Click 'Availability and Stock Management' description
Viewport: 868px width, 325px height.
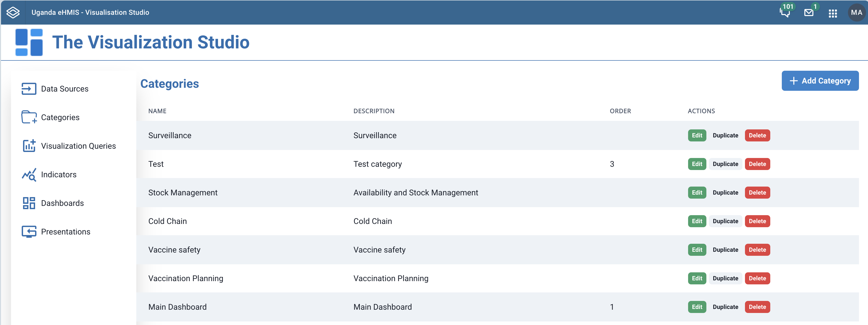[x=415, y=193]
